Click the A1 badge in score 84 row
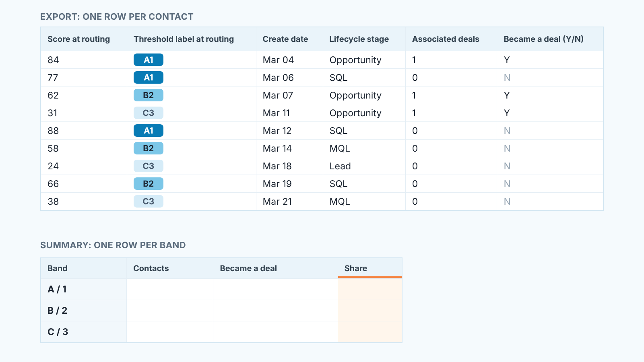644x362 pixels. click(149, 60)
